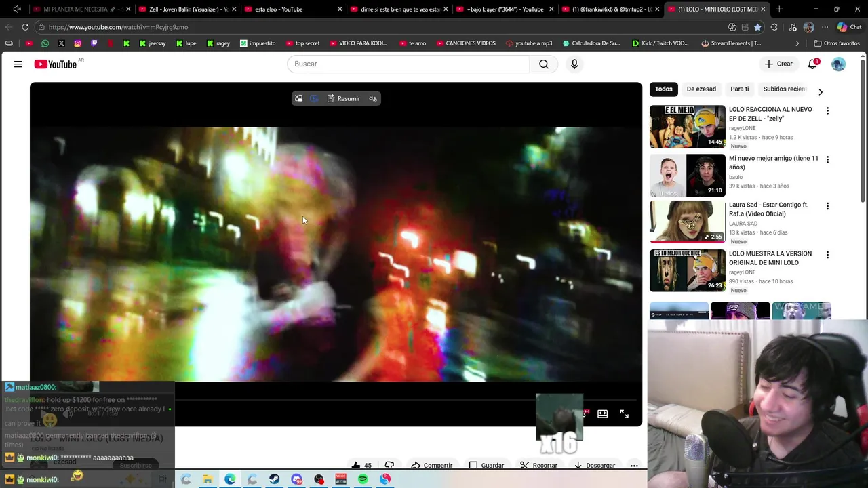The height and width of the screenshot is (488, 868).
Task: Open File Explorer from the taskbar
Action: click(208, 479)
